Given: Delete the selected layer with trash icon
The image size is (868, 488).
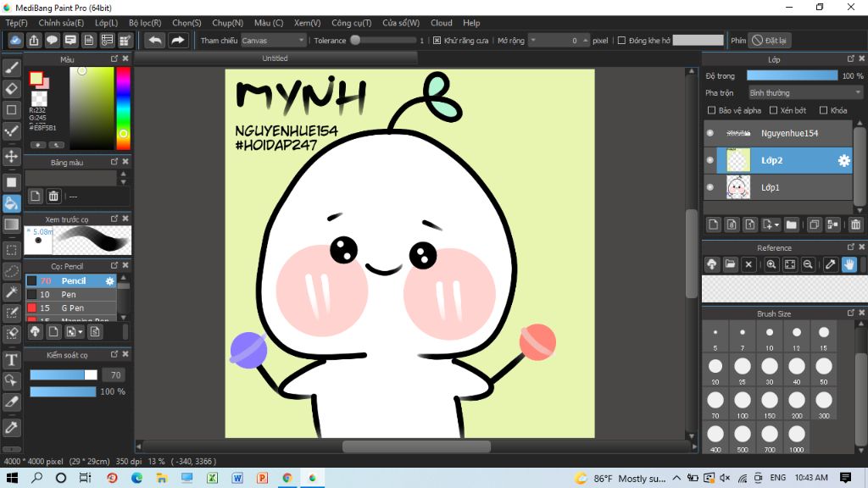Looking at the screenshot, I should point(856,224).
